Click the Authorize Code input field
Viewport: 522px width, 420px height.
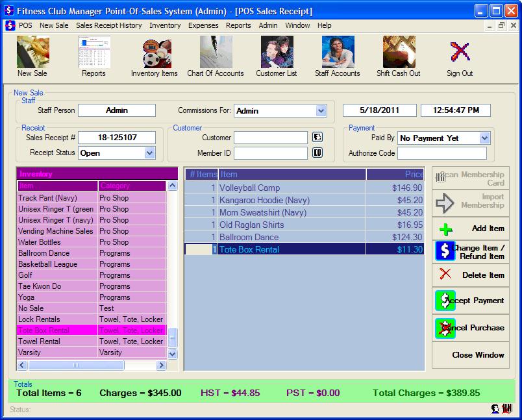click(441, 153)
